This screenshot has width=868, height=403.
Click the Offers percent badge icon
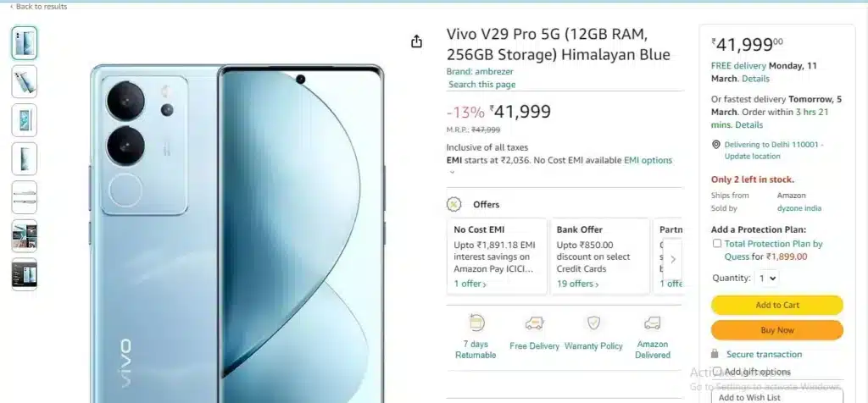point(454,205)
